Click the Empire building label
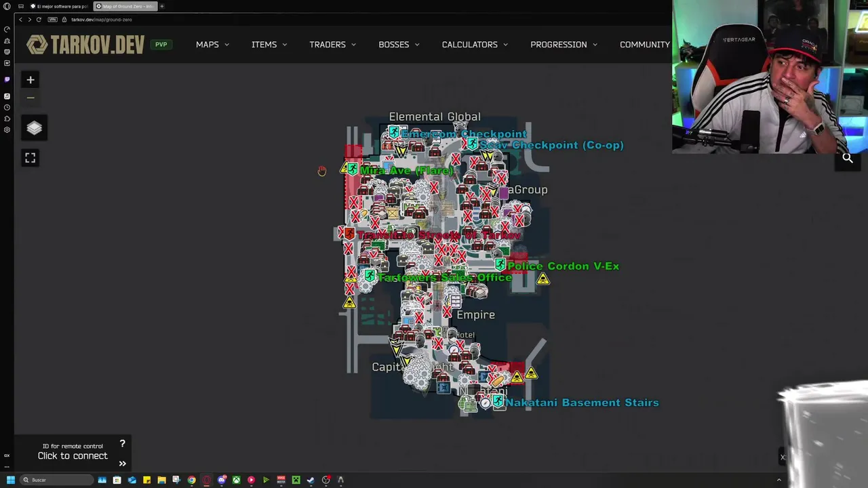This screenshot has width=868, height=488. [475, 314]
